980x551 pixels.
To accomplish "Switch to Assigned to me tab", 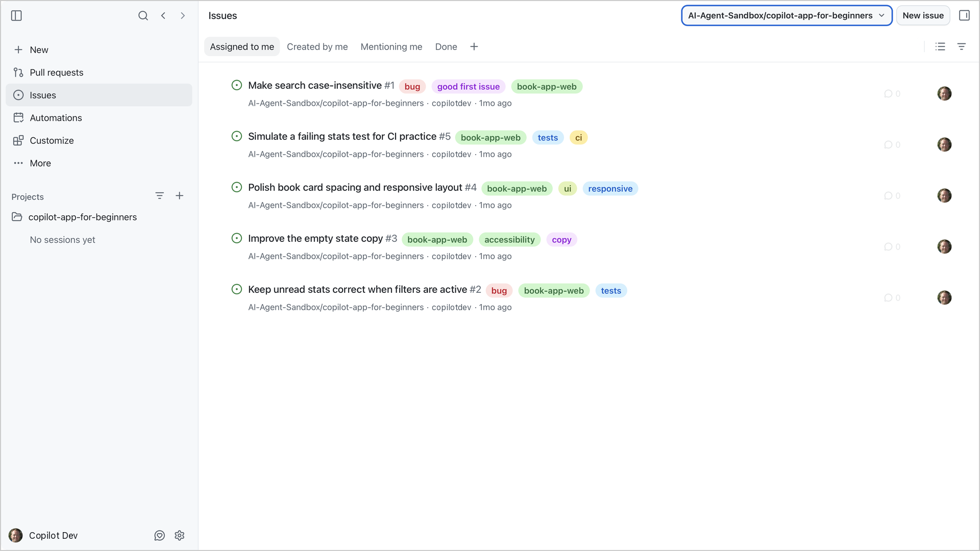I will coord(242,47).
